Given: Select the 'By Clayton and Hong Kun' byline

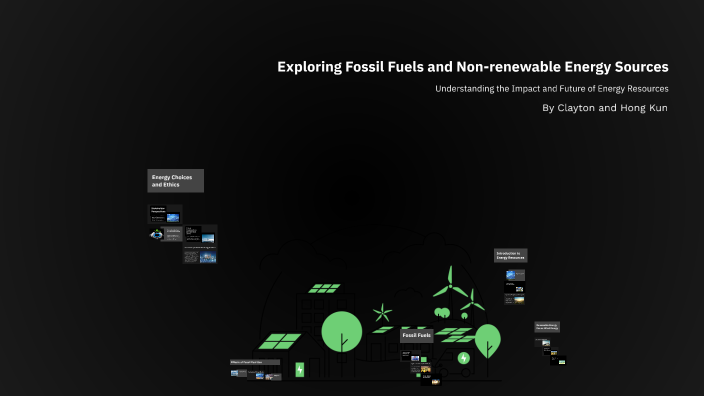Looking at the screenshot, I should 605,108.
